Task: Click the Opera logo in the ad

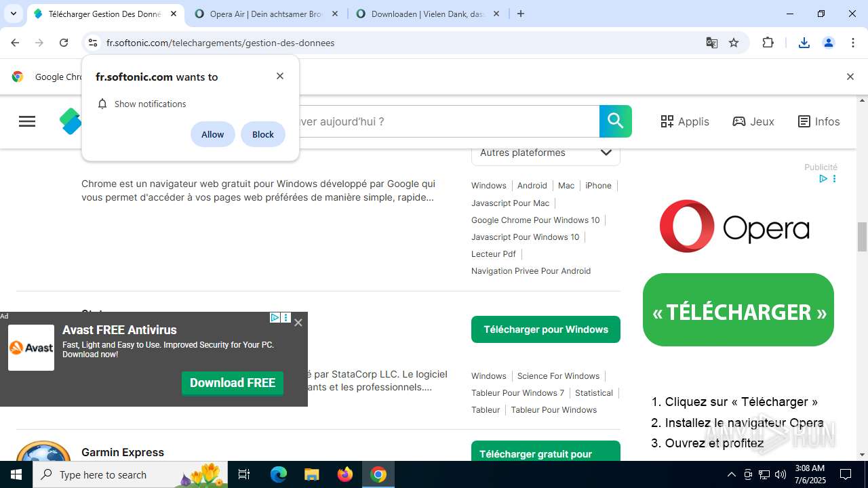Action: 734,226
